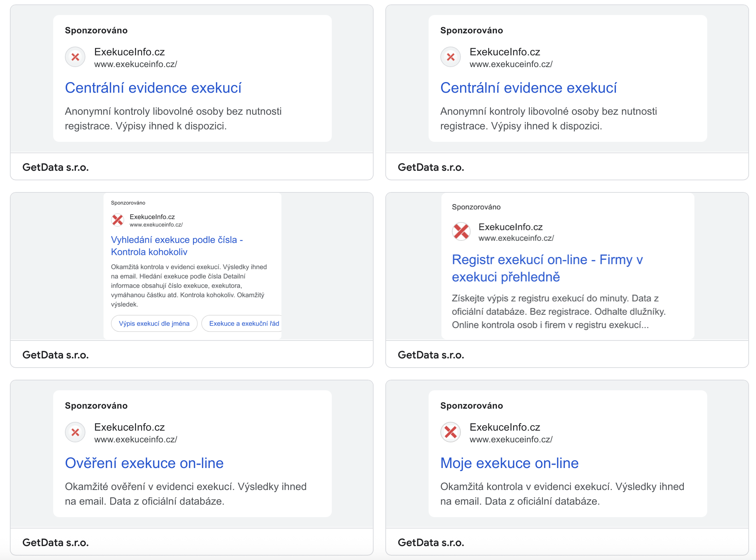Screen dimensions: 756x560
Task: Click the www.exekuceinfo.cz/ URL in Ověření exekuce ad
Action: point(136,439)
